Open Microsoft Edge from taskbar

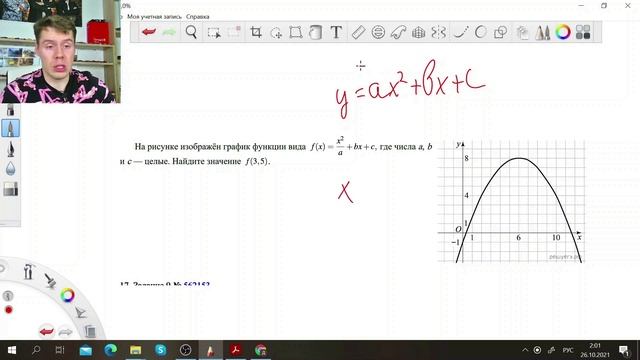pos(110,350)
